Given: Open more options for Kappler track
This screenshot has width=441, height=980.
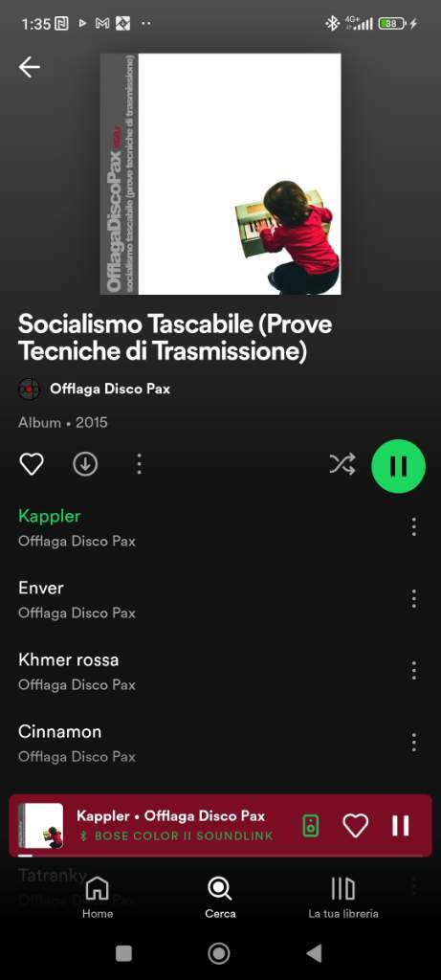Looking at the screenshot, I should 413,527.
